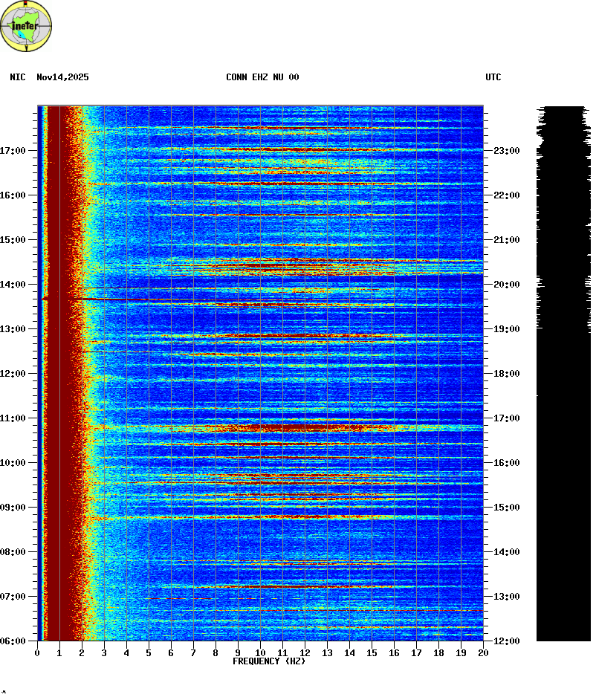Click the 0 Hz frequency tick label

coord(37,653)
